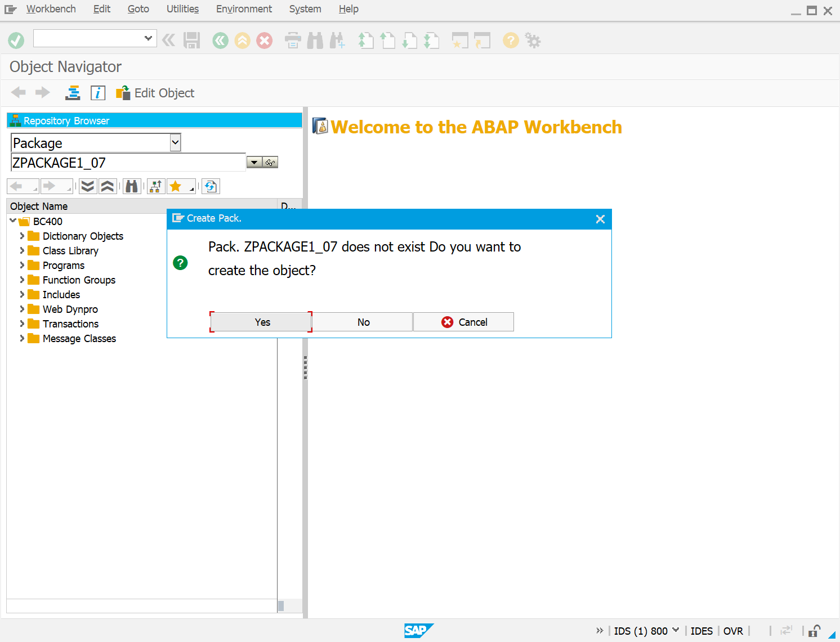Viewport: 840px width, 642px height.
Task: Click the grey back arrow under Object Navigator
Action: coord(19,92)
